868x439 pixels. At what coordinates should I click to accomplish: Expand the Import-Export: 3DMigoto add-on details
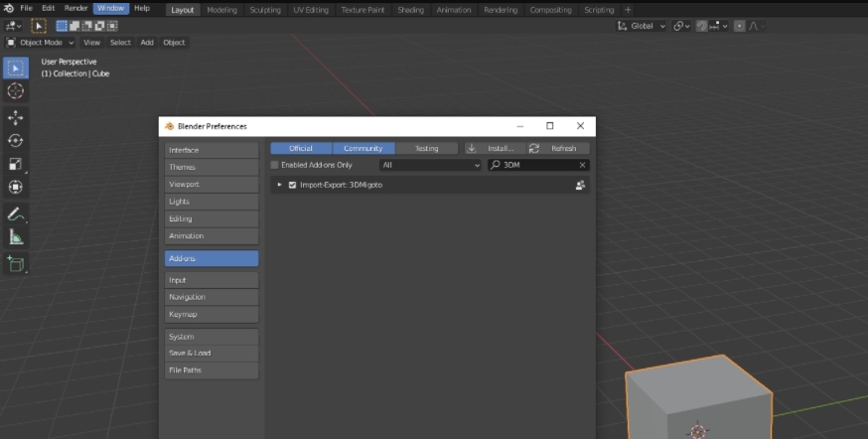[x=279, y=185]
